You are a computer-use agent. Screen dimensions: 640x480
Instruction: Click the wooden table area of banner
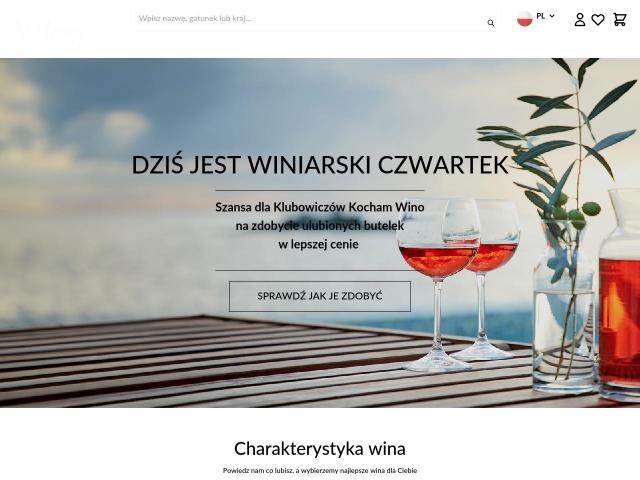coord(204,361)
